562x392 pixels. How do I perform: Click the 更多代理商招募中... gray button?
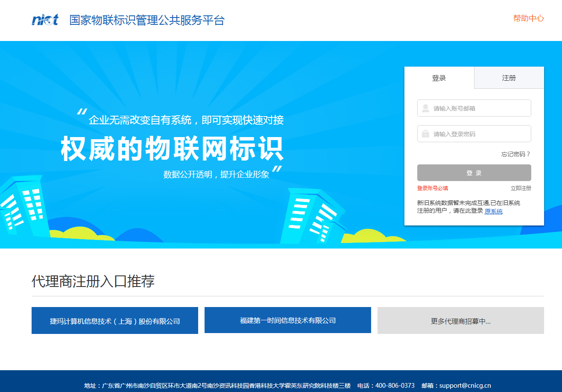(460, 321)
